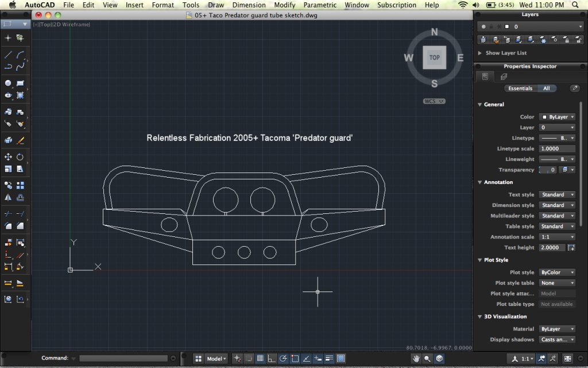Select the Pan hand tool in status bar
The height and width of the screenshot is (368, 588).
point(416,358)
